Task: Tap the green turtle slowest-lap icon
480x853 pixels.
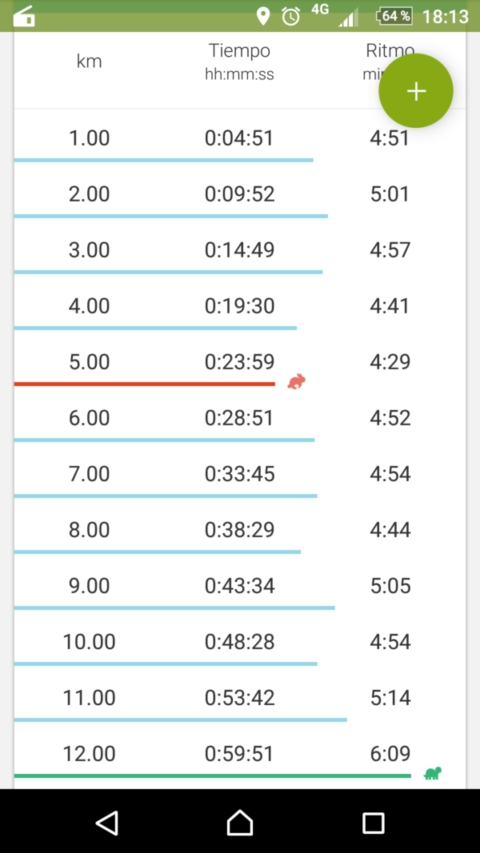Action: [x=433, y=773]
